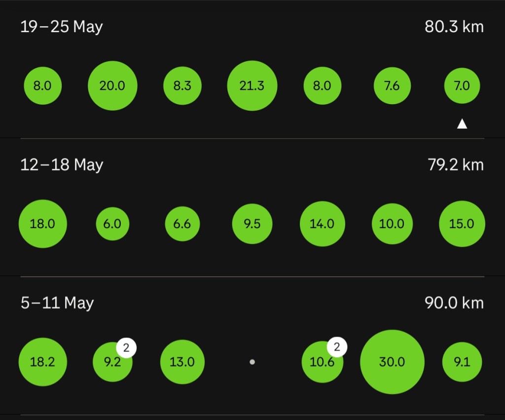Viewport: 505px width, 420px height.
Task: Select the 20.0 km activity bubble
Action: pos(112,86)
